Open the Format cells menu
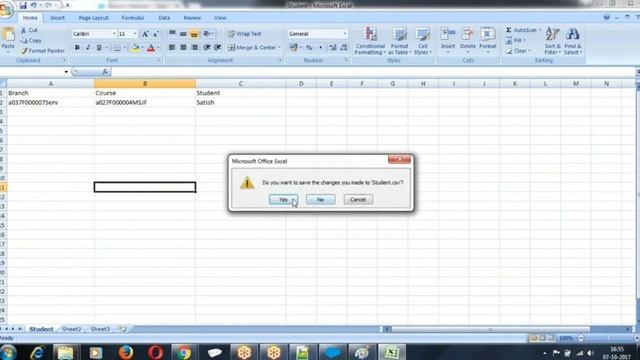This screenshot has height=360, width=640. click(x=487, y=40)
